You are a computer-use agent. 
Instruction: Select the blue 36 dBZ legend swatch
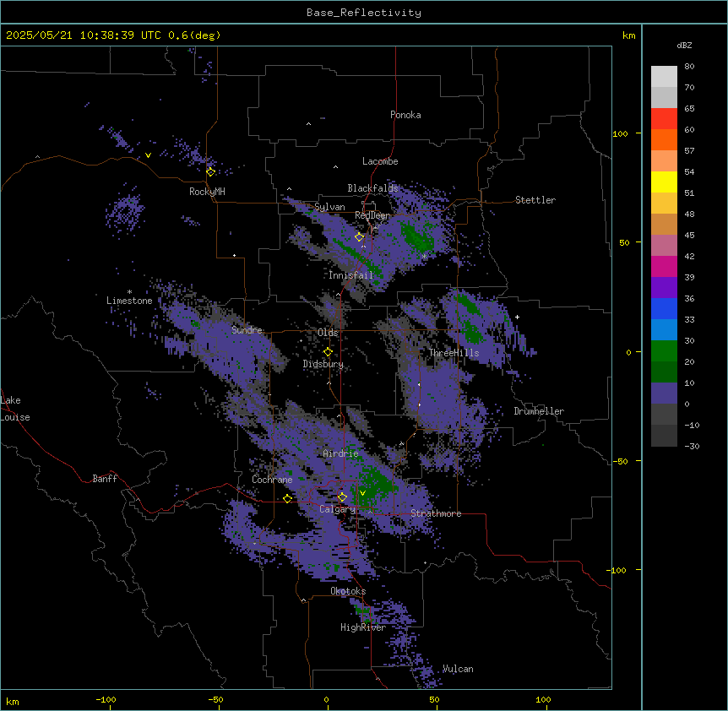[x=664, y=308]
